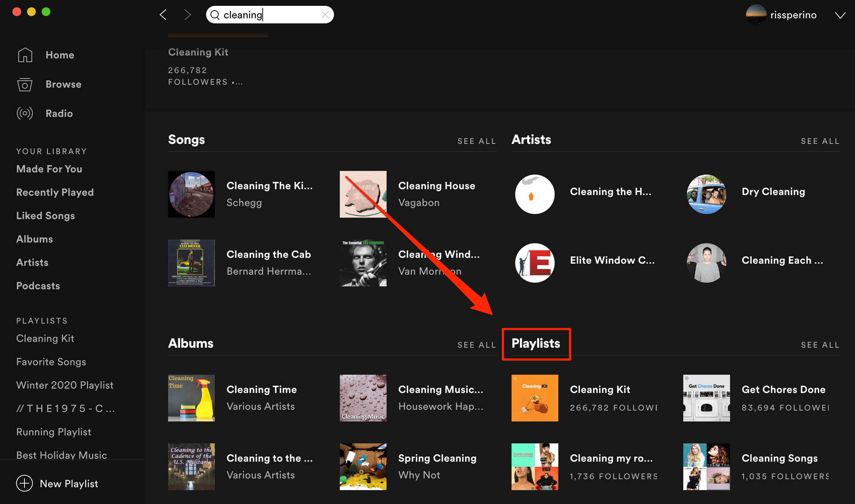The image size is (855, 504).
Task: Open Winter 2020 Playlist in sidebar
Action: [x=65, y=385]
